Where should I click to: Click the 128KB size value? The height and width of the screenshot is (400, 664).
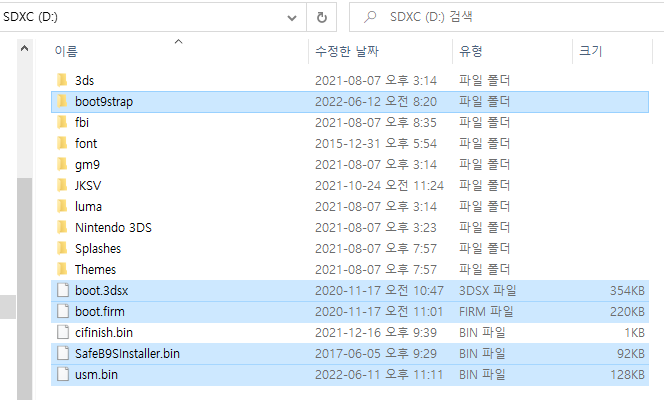627,375
